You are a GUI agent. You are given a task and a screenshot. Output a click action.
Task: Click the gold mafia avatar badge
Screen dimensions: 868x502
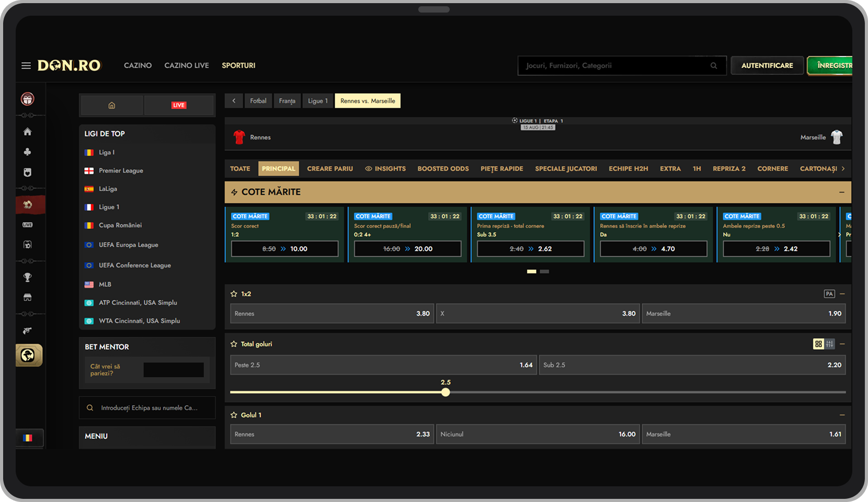[x=28, y=356]
